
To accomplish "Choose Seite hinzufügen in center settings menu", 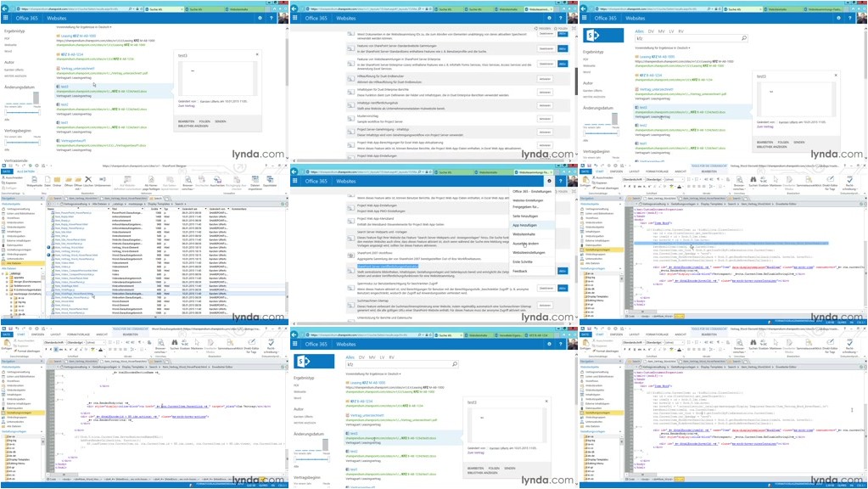I will 524,216.
